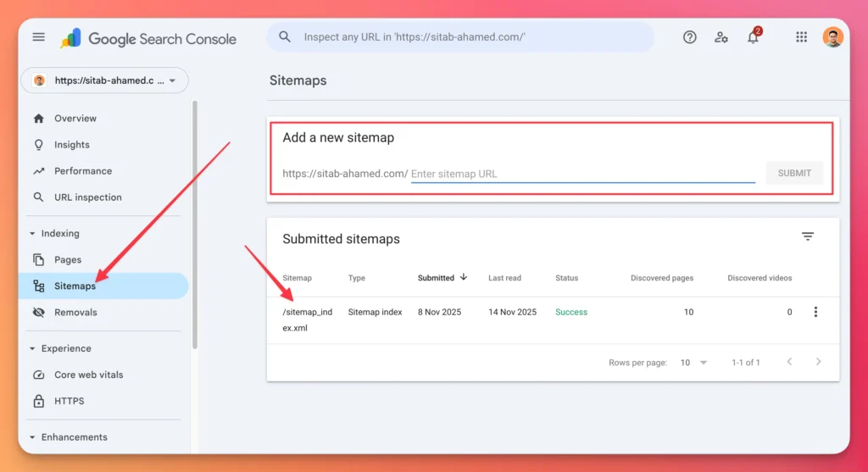Click the Discovered videos column header
The image size is (868, 472).
(x=759, y=278)
